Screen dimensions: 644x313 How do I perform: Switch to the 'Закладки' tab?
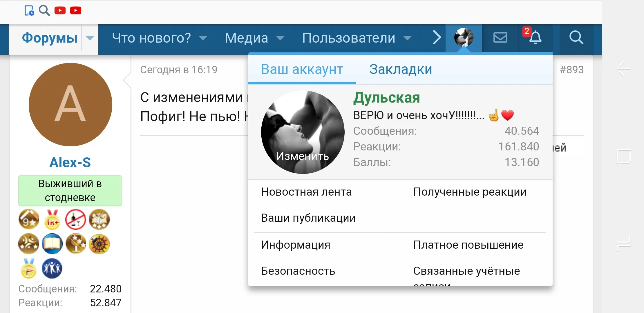pyautogui.click(x=400, y=70)
